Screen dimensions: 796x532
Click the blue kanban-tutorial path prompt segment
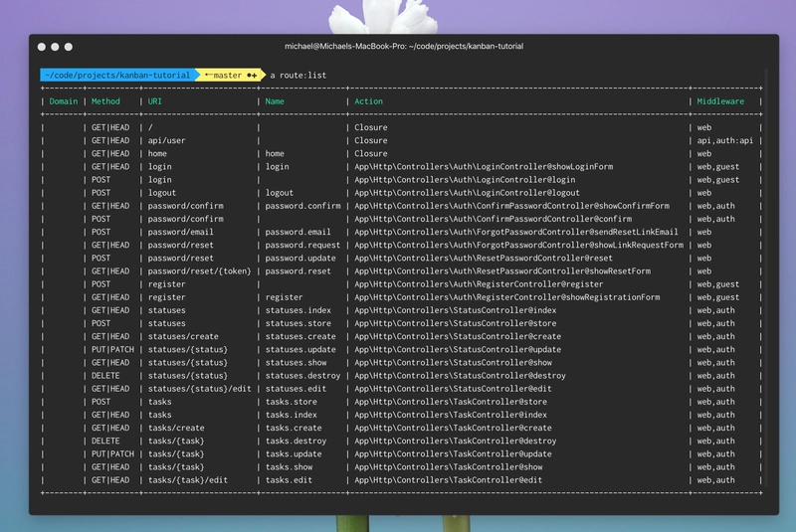point(116,75)
